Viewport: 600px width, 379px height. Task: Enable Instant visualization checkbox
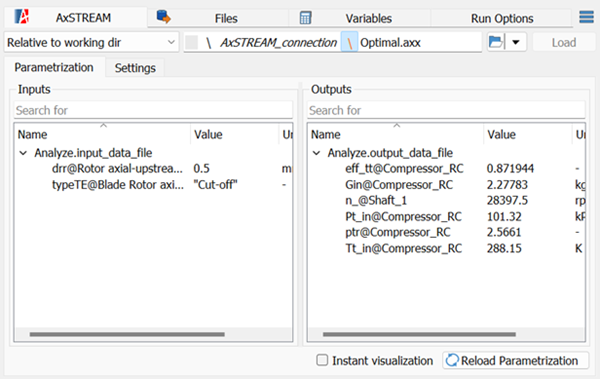pyautogui.click(x=322, y=360)
